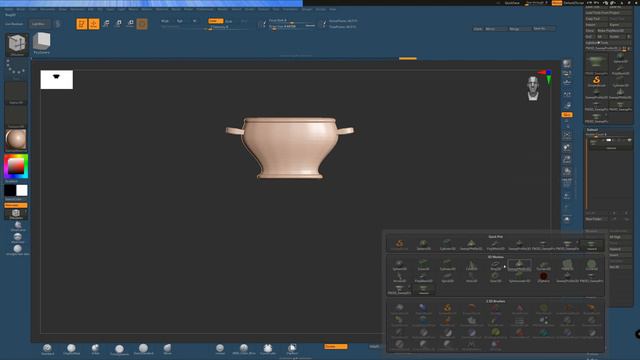Select Arrow3D in 3D Meshes popup
640x360 pixels.
coord(399,277)
